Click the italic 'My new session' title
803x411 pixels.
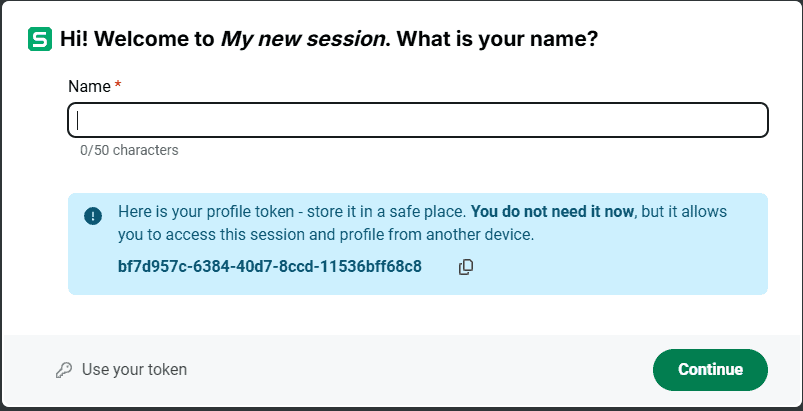(301, 40)
